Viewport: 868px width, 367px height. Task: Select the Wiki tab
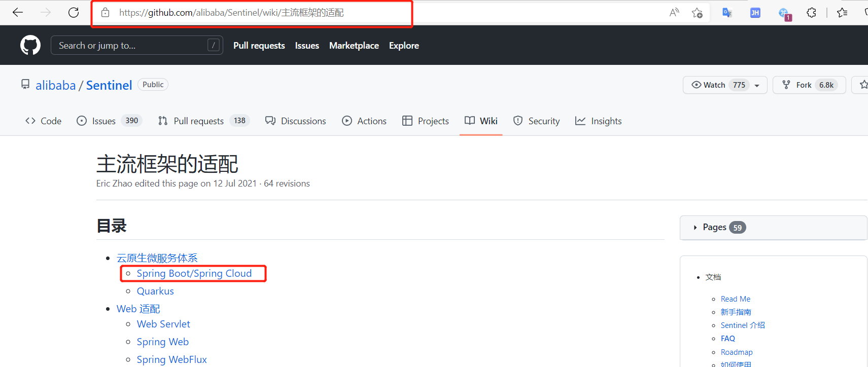[481, 121]
